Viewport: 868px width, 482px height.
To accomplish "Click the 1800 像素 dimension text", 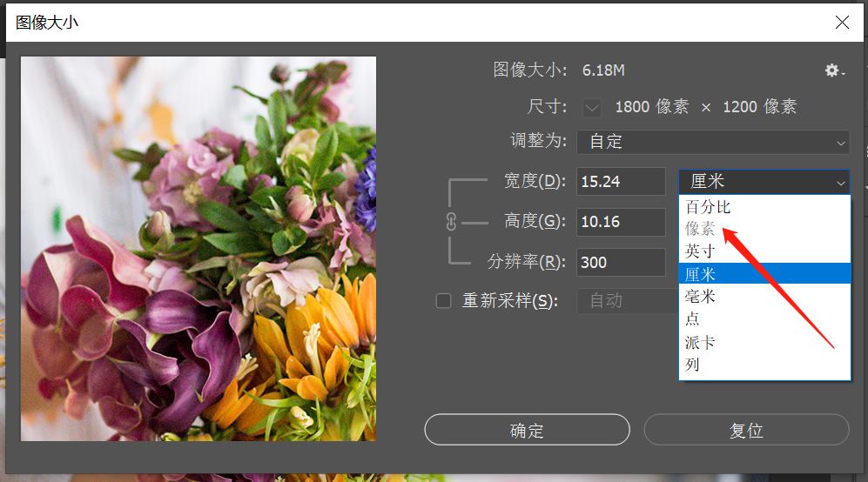I will [x=652, y=107].
